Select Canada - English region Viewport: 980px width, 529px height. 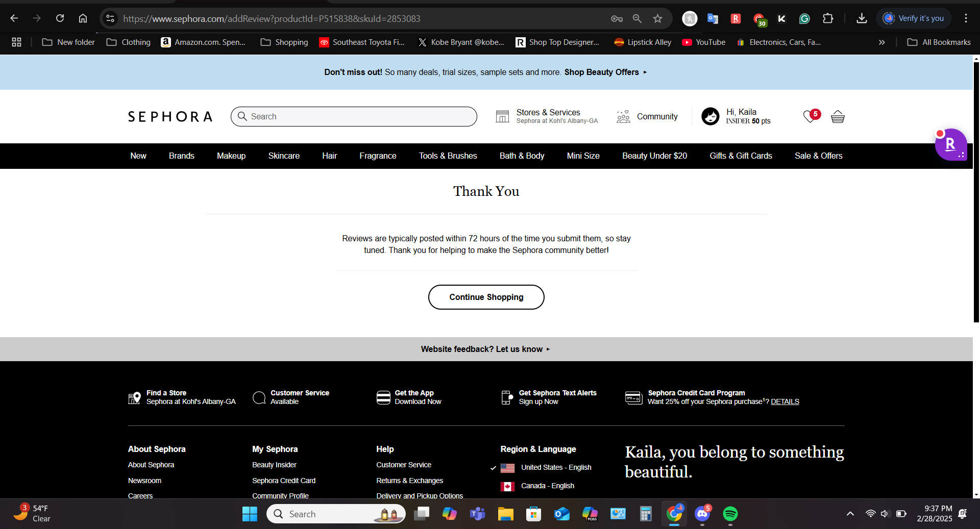547,486
